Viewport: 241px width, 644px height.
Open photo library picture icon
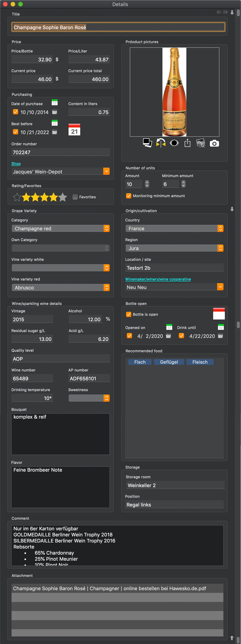click(201, 143)
